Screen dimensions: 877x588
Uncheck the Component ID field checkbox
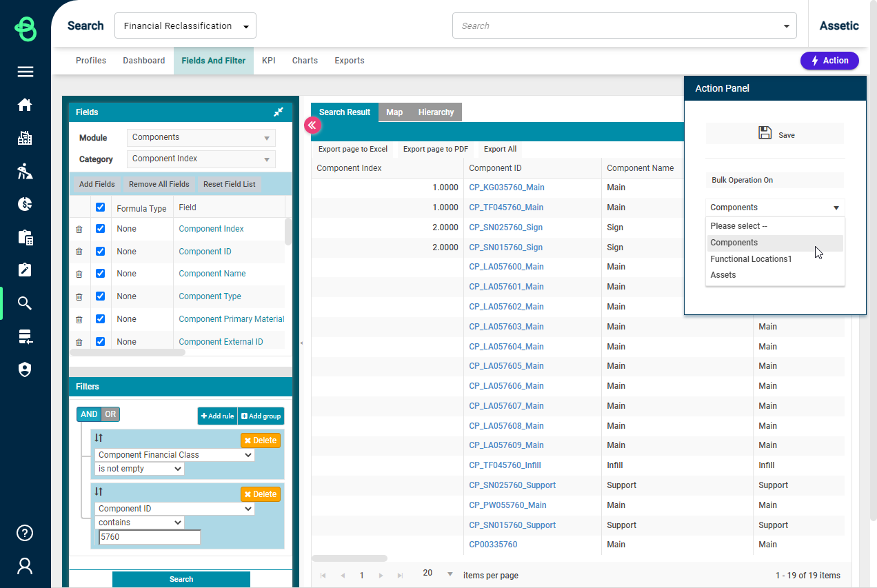(100, 251)
